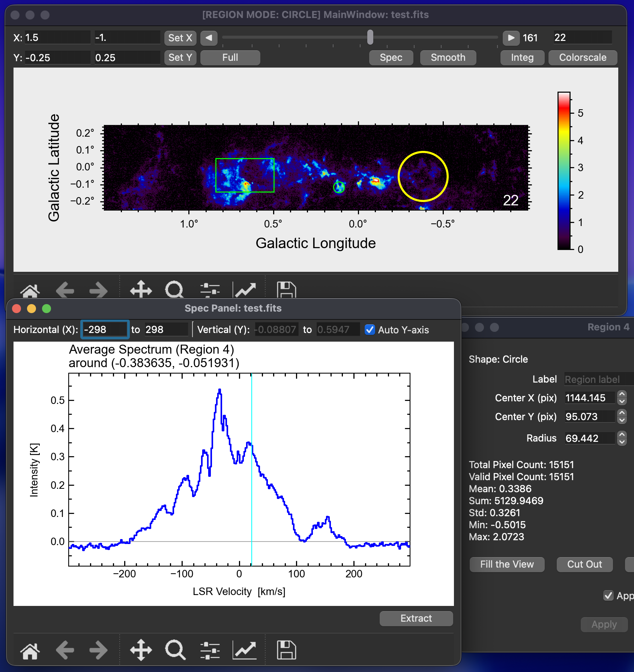Screen dimensions: 634x672
Task: Click Radius value 69.442
Action: coord(590,438)
